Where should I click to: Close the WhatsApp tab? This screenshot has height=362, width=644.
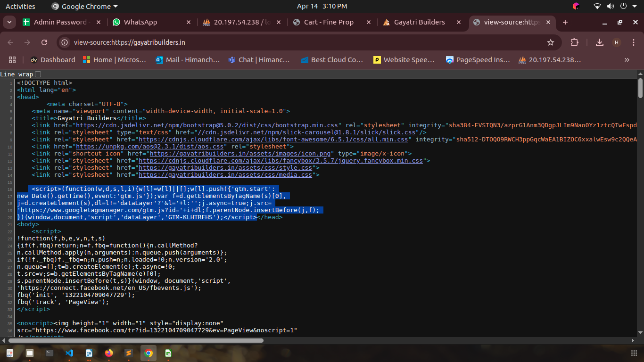(x=189, y=22)
